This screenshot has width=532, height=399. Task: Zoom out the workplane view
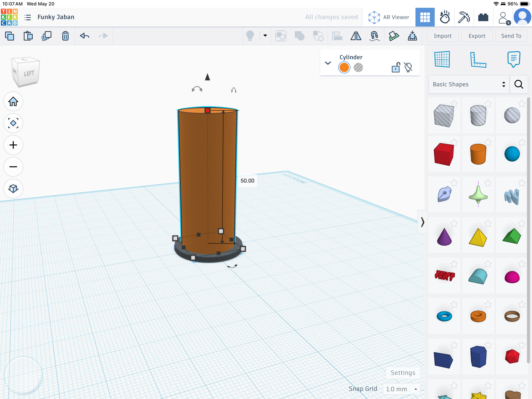(13, 167)
